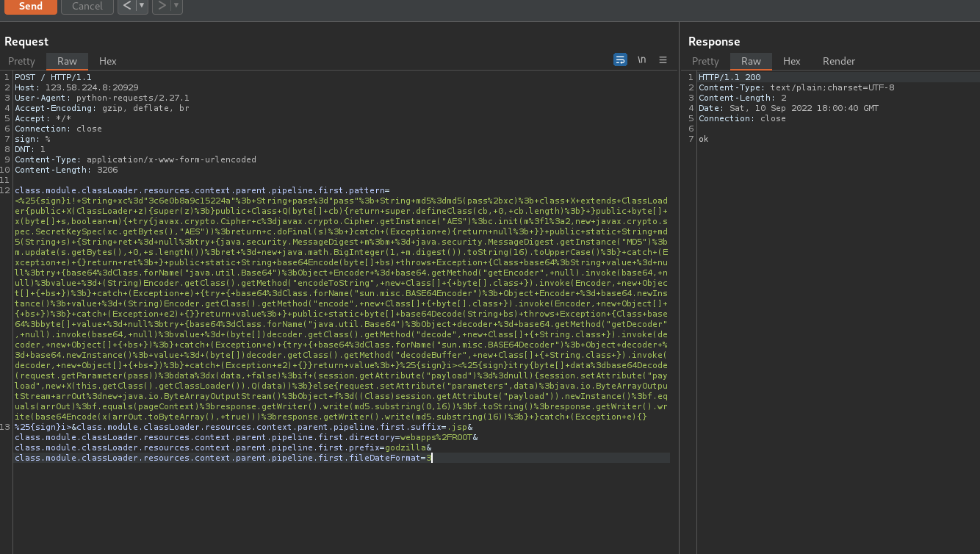Click line number 12 in Request gutter
This screenshot has width=980, height=554.
(x=7, y=190)
